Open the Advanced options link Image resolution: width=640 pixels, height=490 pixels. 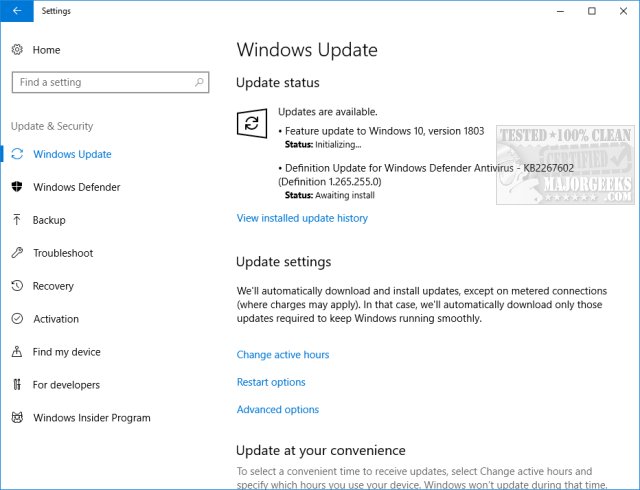(x=278, y=409)
